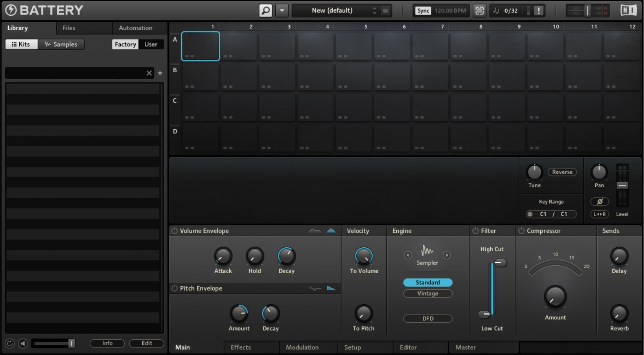Viewport: 644px width, 355px height.
Task: Switch to the Automation tab
Action: click(x=136, y=28)
